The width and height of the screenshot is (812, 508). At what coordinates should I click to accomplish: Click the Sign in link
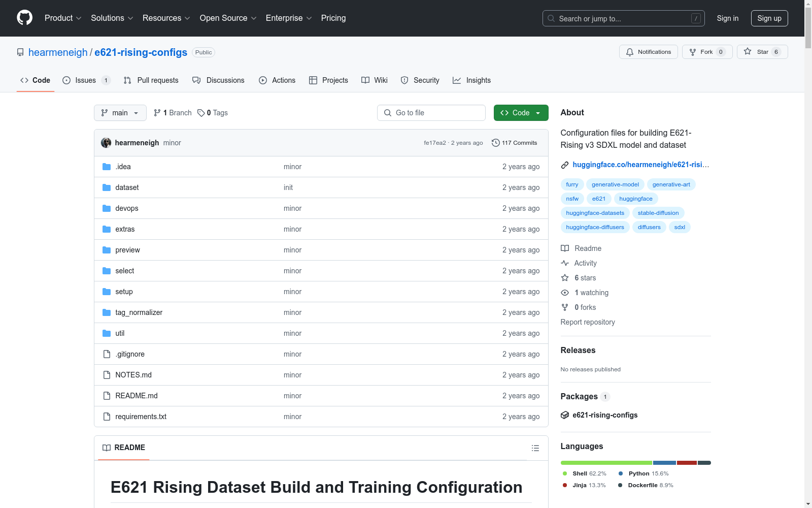click(727, 18)
